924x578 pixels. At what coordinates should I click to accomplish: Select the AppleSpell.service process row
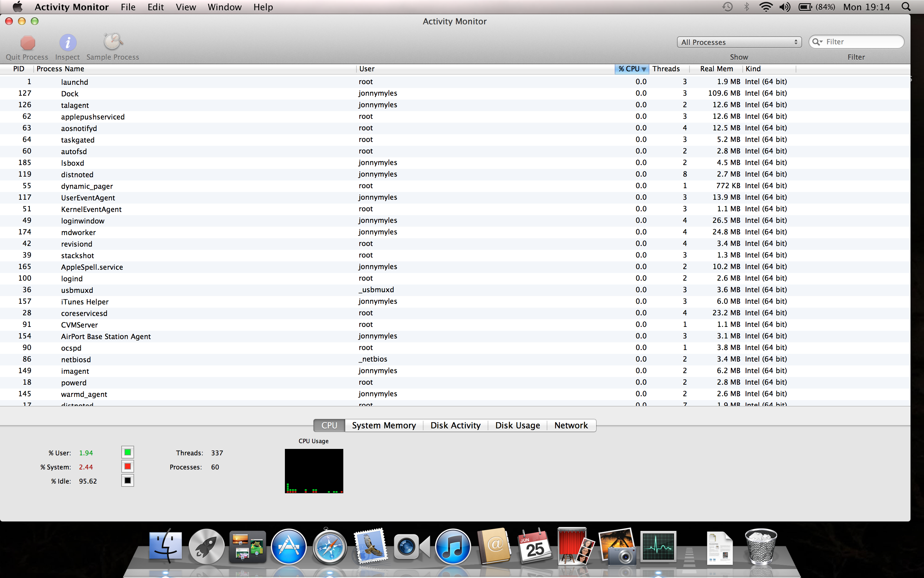(x=455, y=267)
